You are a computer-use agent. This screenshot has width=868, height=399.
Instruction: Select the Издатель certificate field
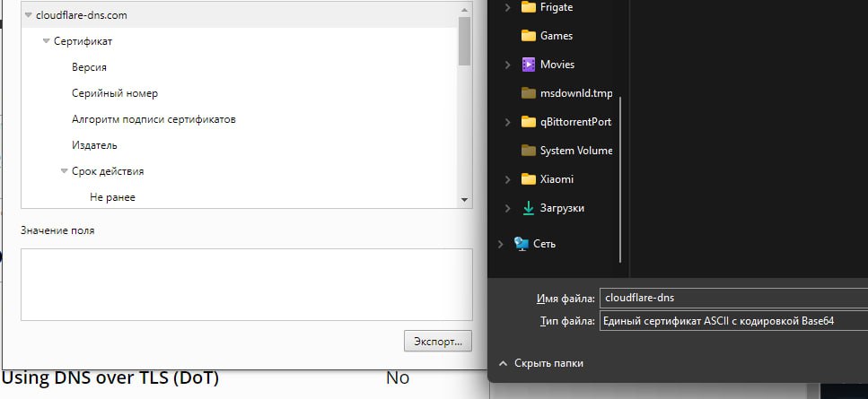click(94, 145)
